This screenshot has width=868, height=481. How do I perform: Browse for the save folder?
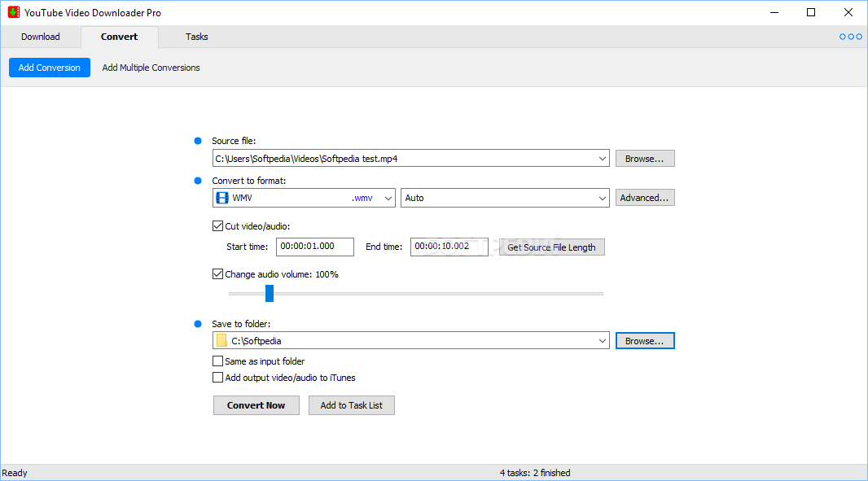point(645,340)
